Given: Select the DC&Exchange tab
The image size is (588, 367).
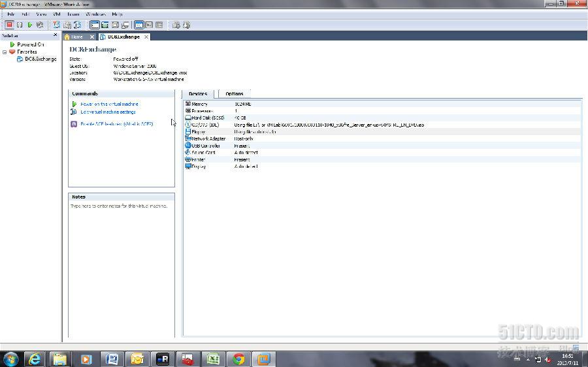Looking at the screenshot, I should (123, 37).
